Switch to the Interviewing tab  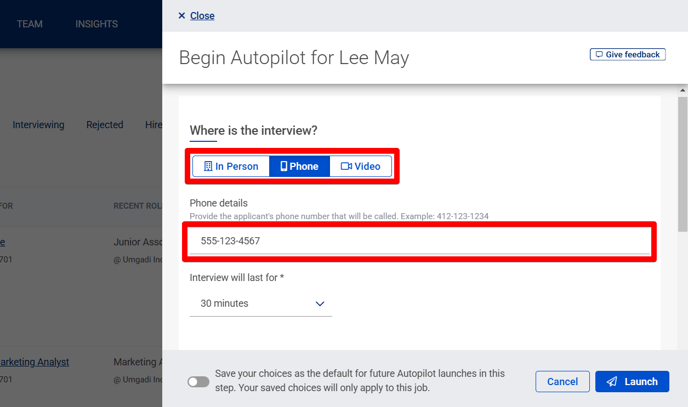coord(38,125)
